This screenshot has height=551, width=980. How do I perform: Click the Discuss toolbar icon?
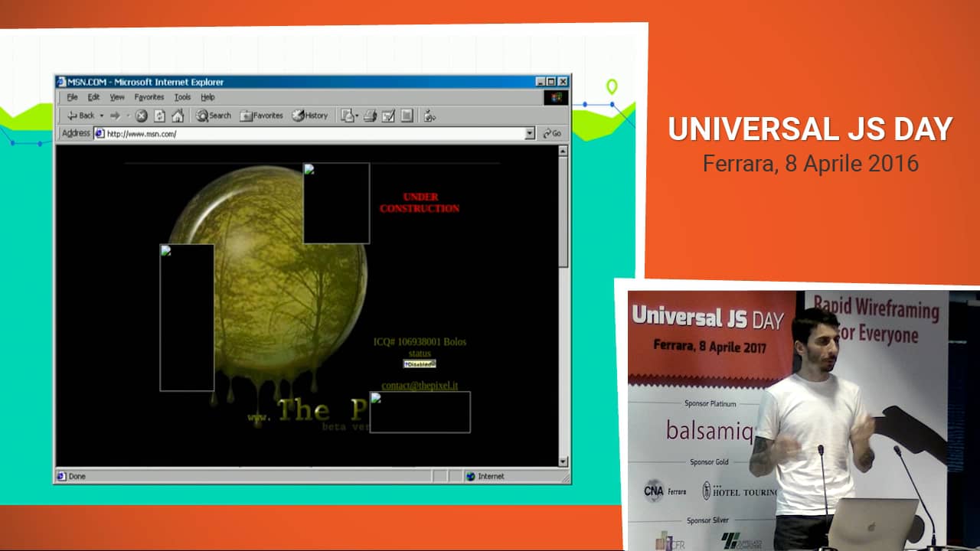(x=407, y=116)
